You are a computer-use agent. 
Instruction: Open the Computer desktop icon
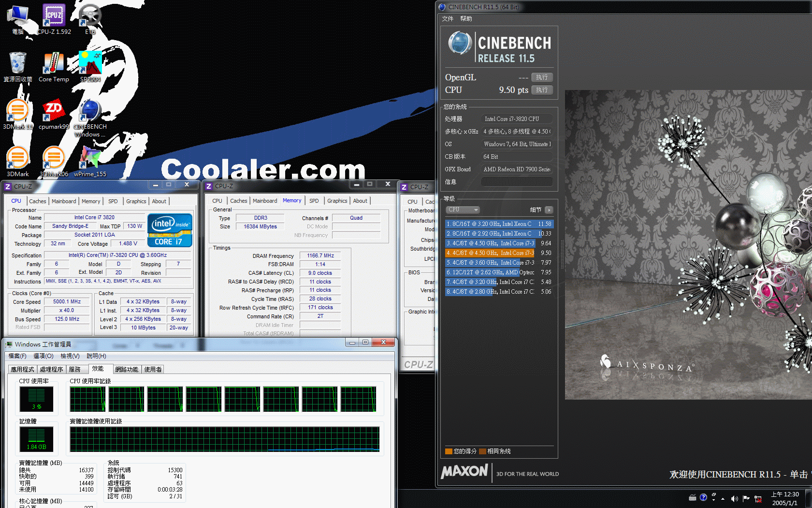(x=18, y=20)
